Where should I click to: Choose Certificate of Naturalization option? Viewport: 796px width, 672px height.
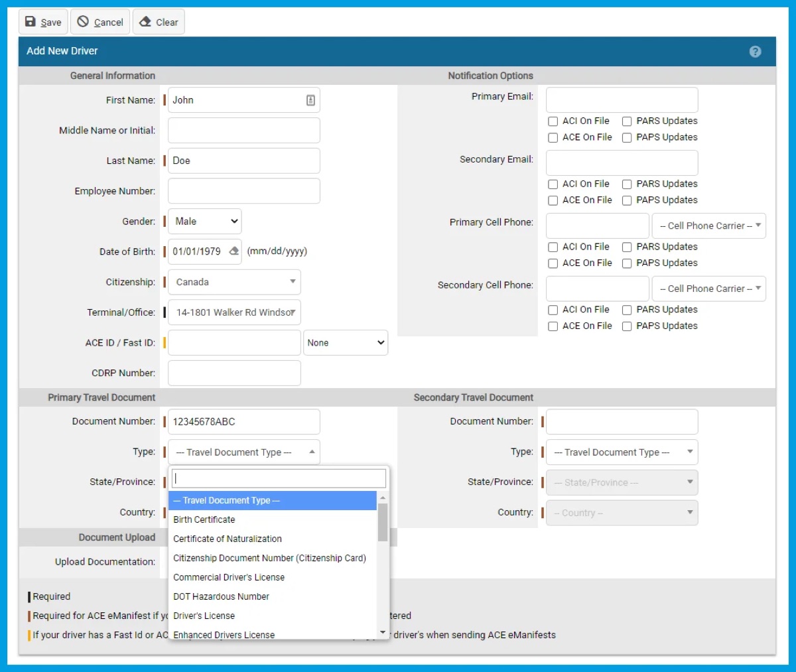point(273,539)
